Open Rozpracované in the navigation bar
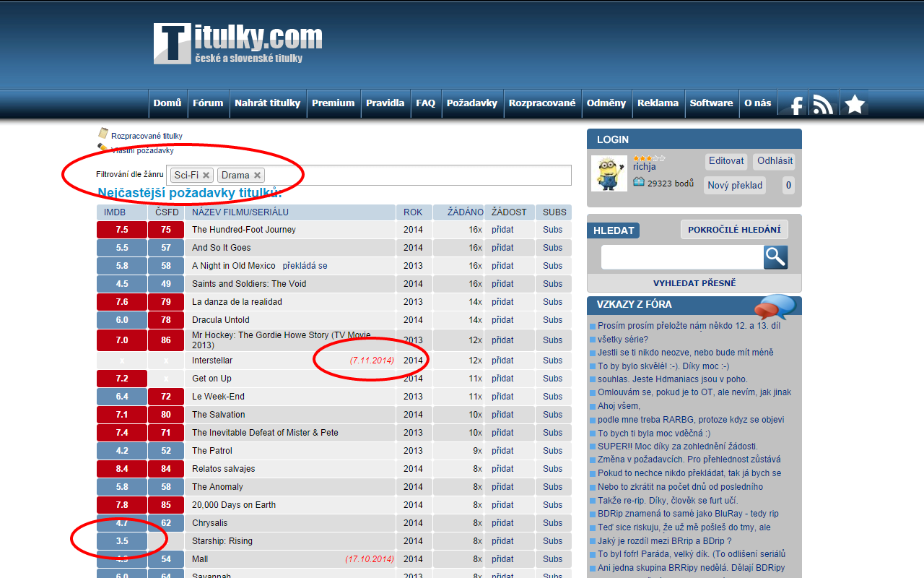Screen dimensions: 924x578 click(x=542, y=103)
